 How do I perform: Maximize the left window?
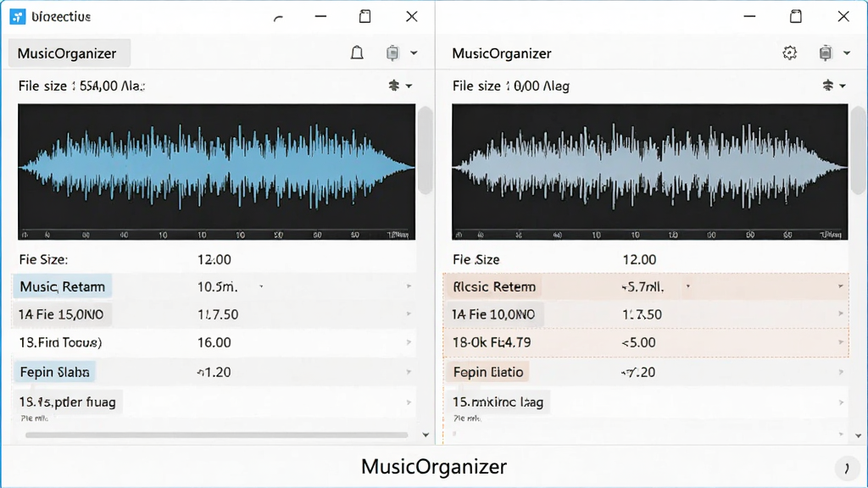(x=364, y=17)
